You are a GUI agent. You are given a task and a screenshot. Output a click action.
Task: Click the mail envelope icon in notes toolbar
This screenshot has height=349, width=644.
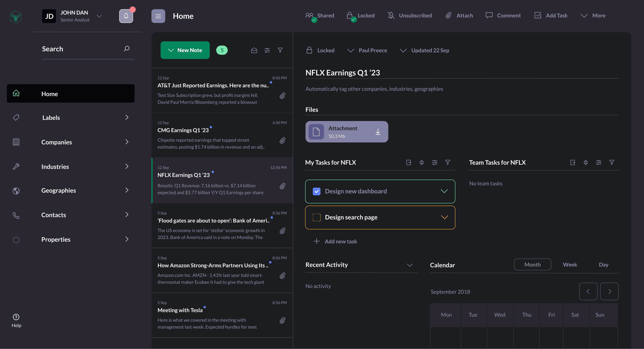click(x=254, y=50)
